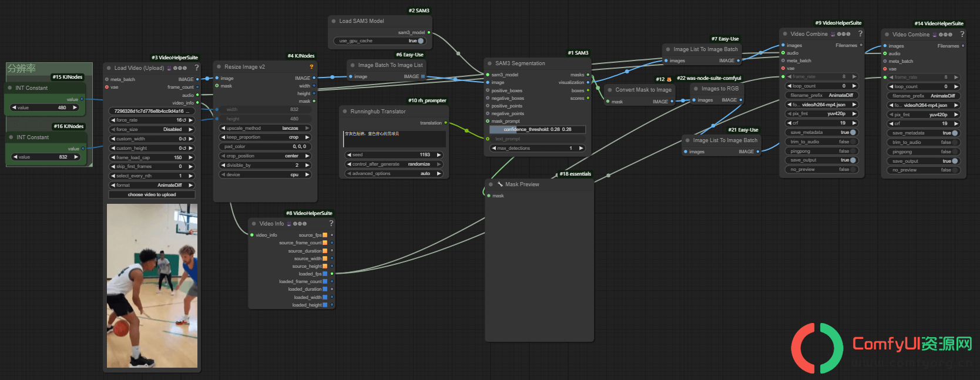Click the fire icon next to badge #12
The height and width of the screenshot is (380, 980).
(669, 79)
